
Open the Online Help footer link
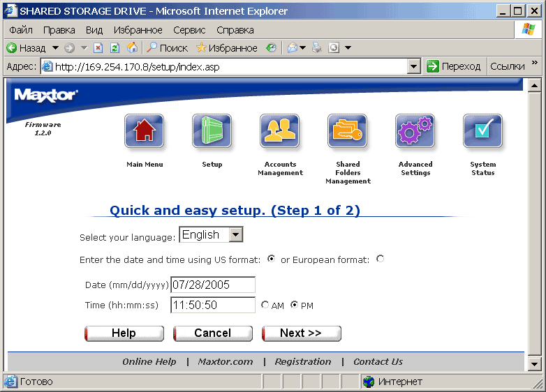click(149, 362)
